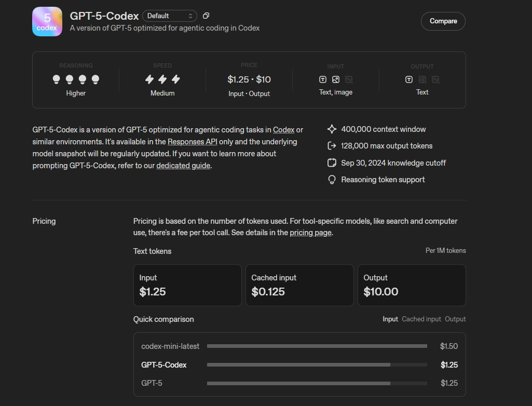Screen dimensions: 532x406
Task: Select the Input view in quick comparison
Action: point(390,319)
